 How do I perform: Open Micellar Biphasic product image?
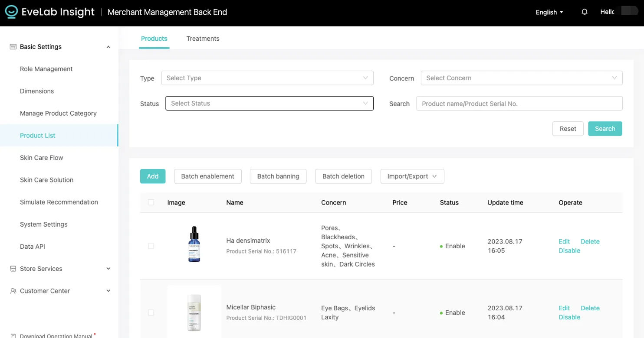194,312
